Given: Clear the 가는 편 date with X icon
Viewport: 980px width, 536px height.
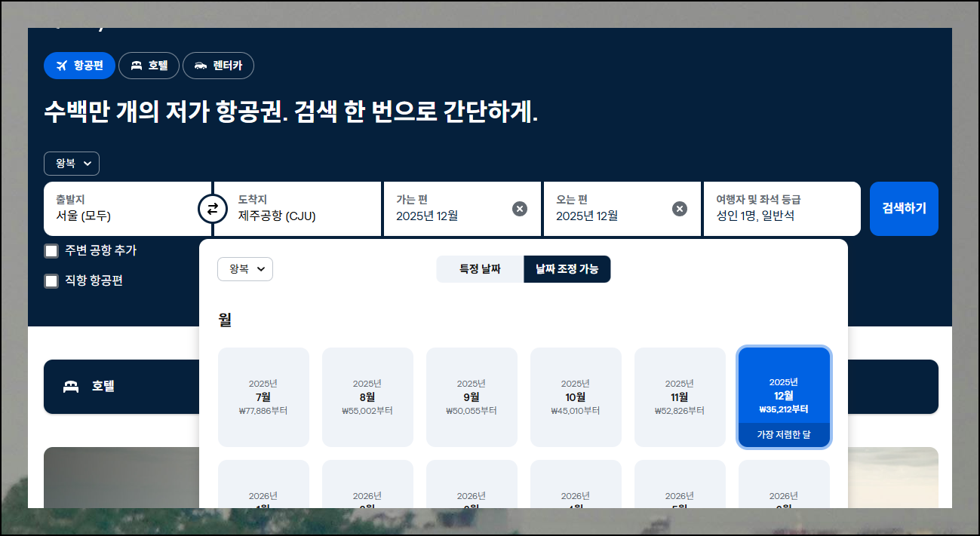Looking at the screenshot, I should [x=520, y=209].
